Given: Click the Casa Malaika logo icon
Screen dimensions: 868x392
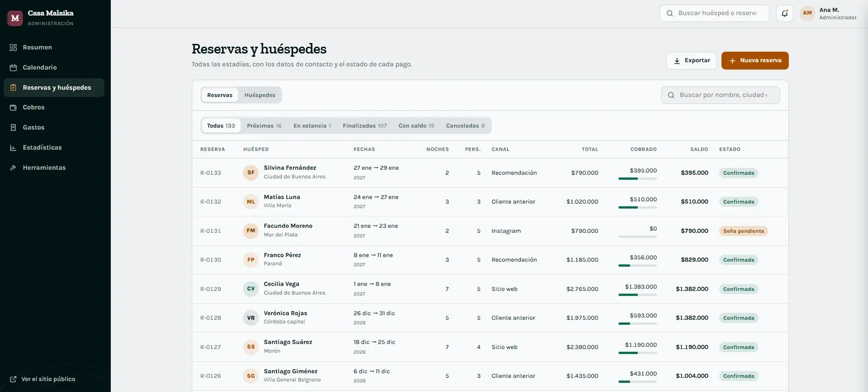Looking at the screenshot, I should (x=15, y=18).
